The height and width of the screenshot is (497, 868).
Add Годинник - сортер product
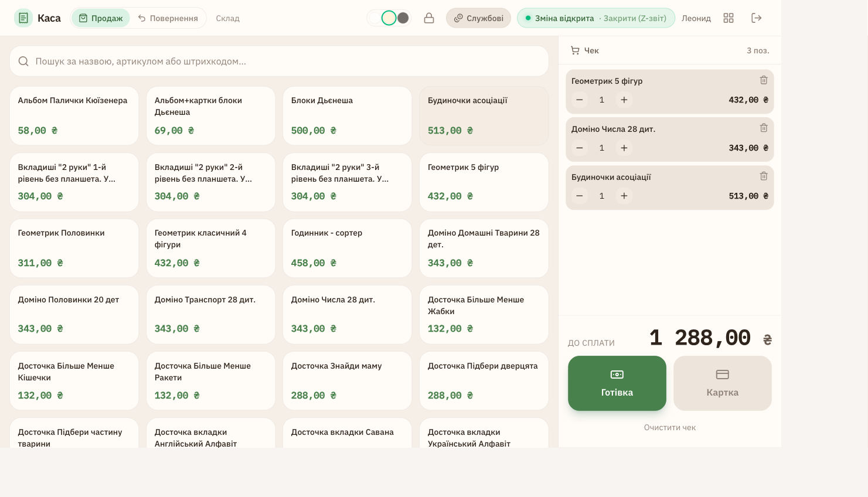pyautogui.click(x=348, y=249)
